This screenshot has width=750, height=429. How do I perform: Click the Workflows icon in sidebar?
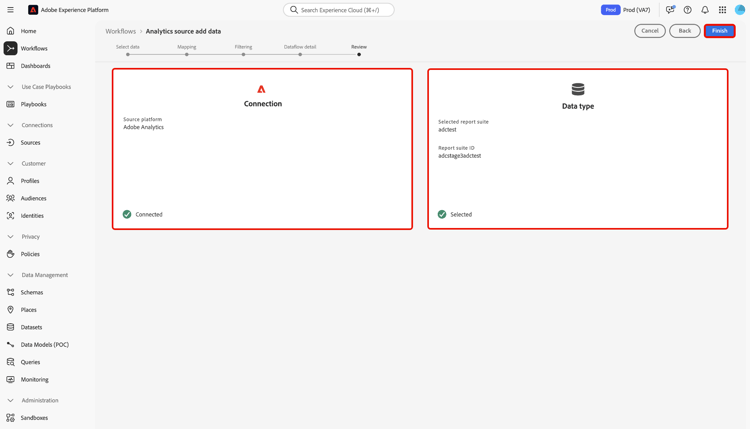tap(11, 48)
